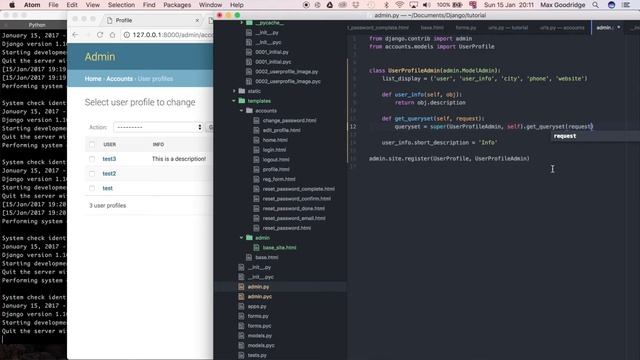Image resolution: width=640 pixels, height=360 pixels.
Task: Collapse the admin templates folder
Action: coord(242,238)
